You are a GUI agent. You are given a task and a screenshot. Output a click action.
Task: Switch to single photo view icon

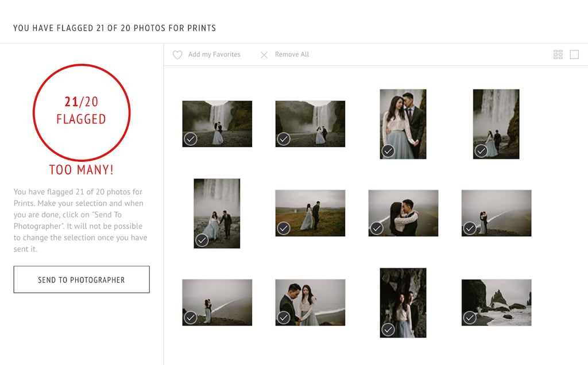pos(574,55)
